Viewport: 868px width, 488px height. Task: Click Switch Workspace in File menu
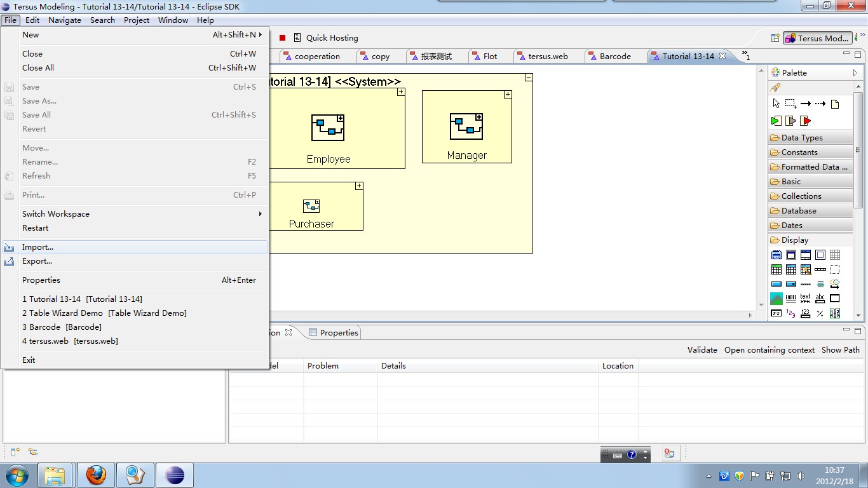point(56,214)
